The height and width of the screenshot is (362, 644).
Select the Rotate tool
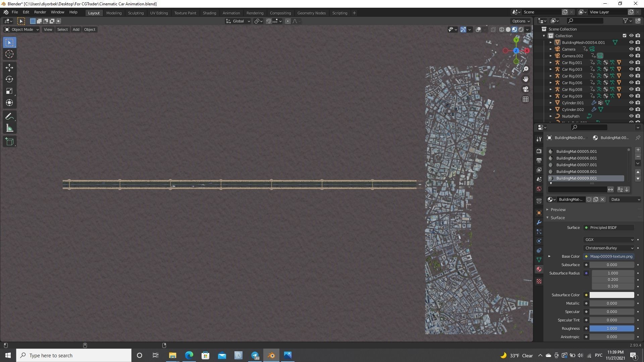pyautogui.click(x=9, y=79)
